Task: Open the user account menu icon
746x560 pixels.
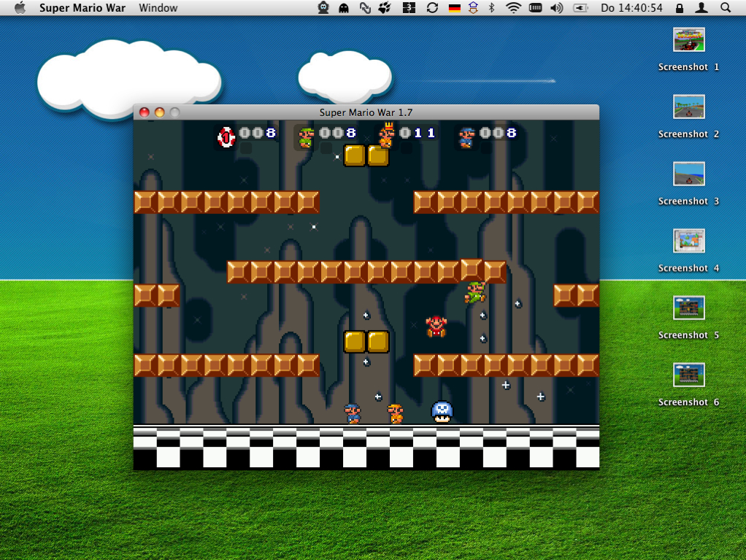Action: (701, 7)
